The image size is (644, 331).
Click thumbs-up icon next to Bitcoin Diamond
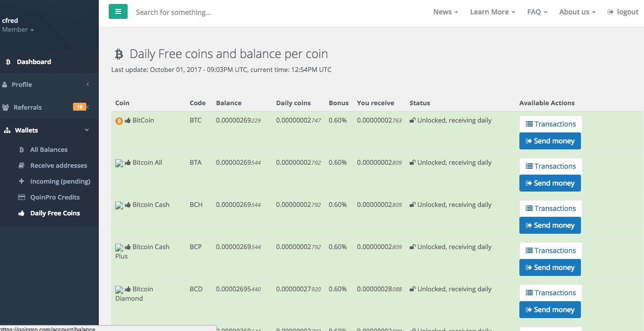pyautogui.click(x=128, y=289)
